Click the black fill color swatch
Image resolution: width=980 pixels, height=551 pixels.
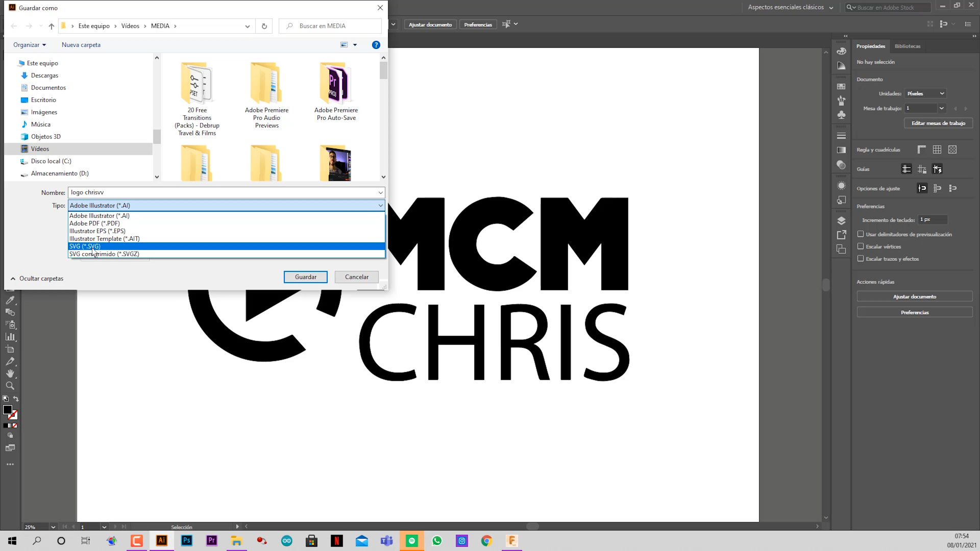coord(7,410)
